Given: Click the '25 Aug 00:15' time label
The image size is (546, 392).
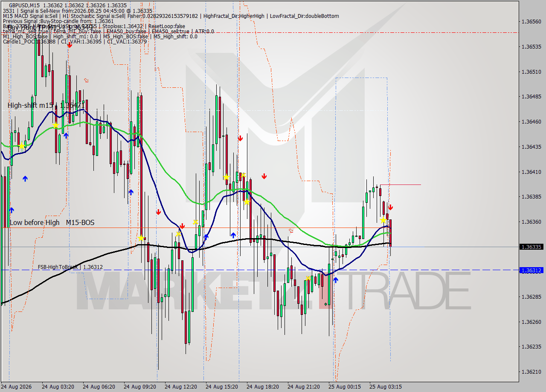Looking at the screenshot, I should (345, 387).
